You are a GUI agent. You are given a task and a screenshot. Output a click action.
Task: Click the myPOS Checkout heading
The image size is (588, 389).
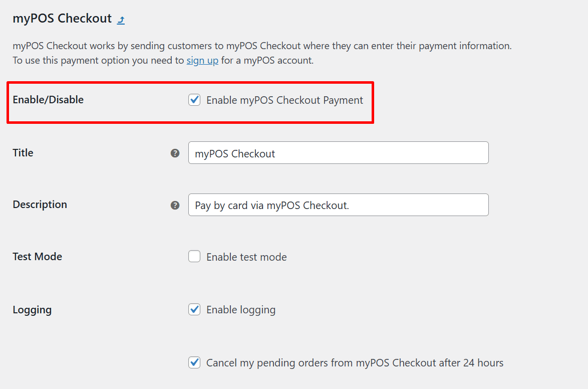pos(62,18)
